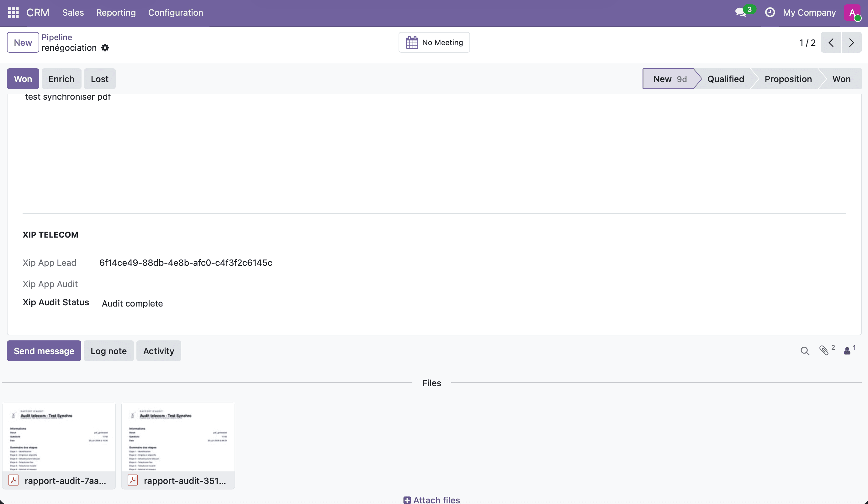The height and width of the screenshot is (504, 868).
Task: Go back to Pipeline breadcrumb
Action: point(57,37)
